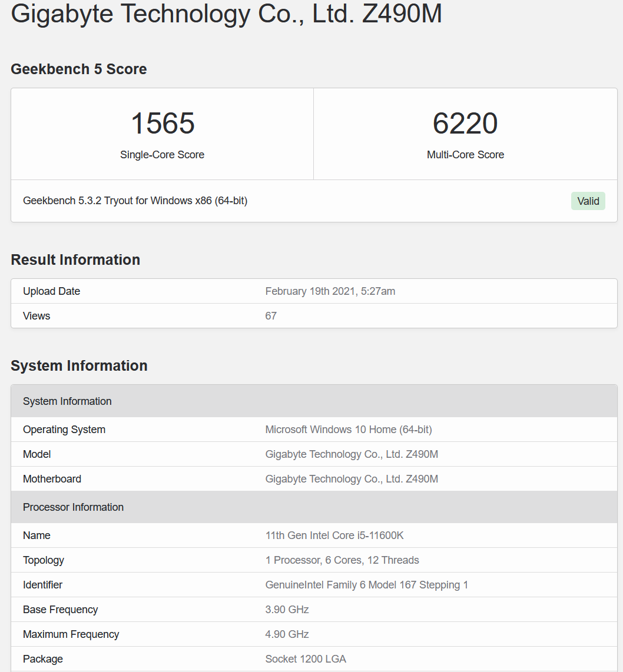The width and height of the screenshot is (623, 672).
Task: Click the Views label
Action: click(37, 316)
